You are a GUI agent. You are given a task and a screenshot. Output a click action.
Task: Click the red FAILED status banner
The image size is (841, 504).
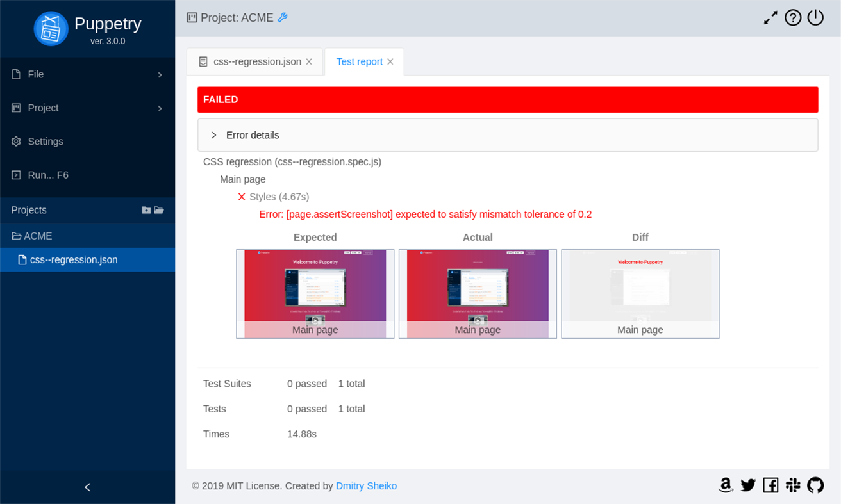coord(508,99)
